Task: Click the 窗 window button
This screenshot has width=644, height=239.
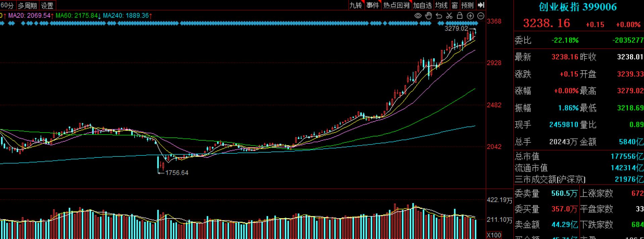Action: [x=455, y=5]
